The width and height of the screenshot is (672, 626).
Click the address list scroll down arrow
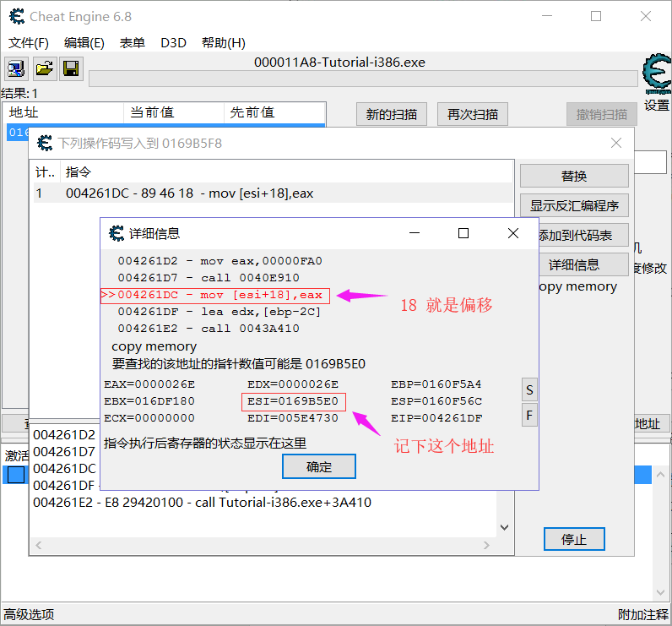(x=660, y=591)
